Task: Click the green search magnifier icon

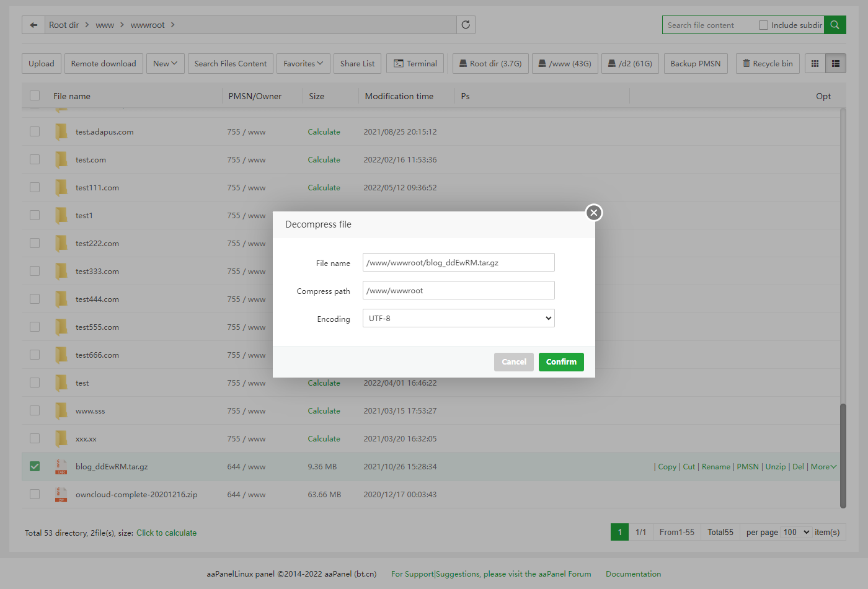Action: pyautogui.click(x=835, y=25)
